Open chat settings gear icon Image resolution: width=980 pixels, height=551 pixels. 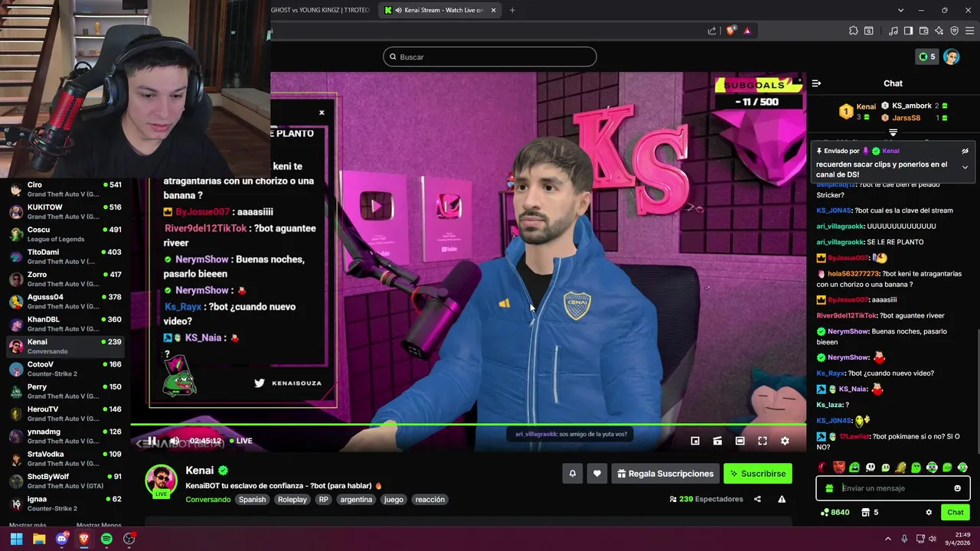point(929,513)
